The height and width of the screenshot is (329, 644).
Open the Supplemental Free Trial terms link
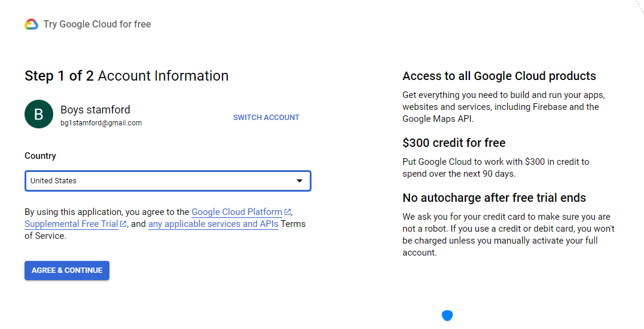pyautogui.click(x=72, y=224)
